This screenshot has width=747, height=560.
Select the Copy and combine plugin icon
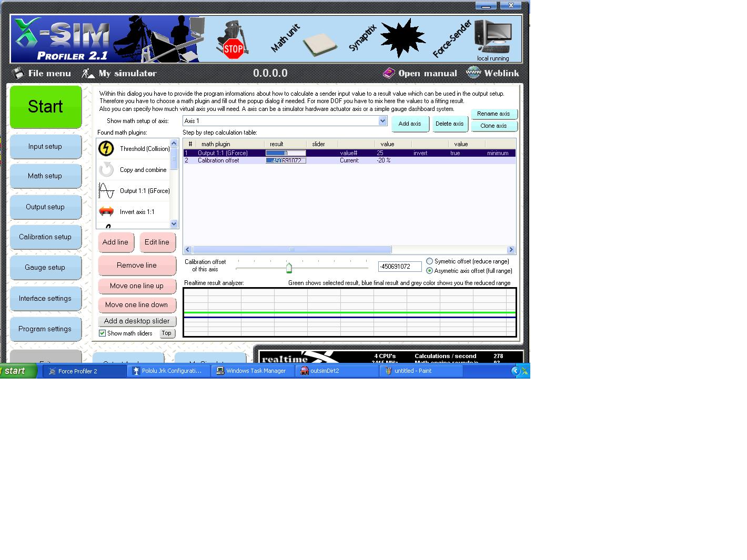tap(106, 169)
